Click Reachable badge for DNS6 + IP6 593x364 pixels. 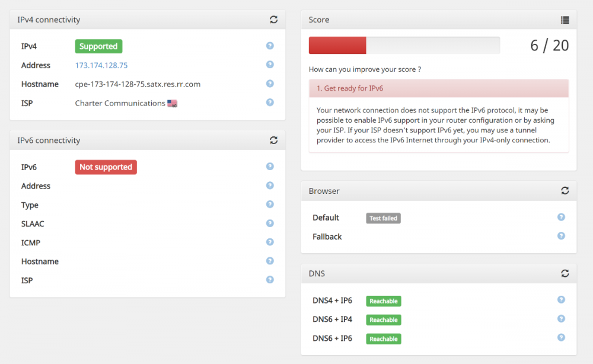coord(383,339)
